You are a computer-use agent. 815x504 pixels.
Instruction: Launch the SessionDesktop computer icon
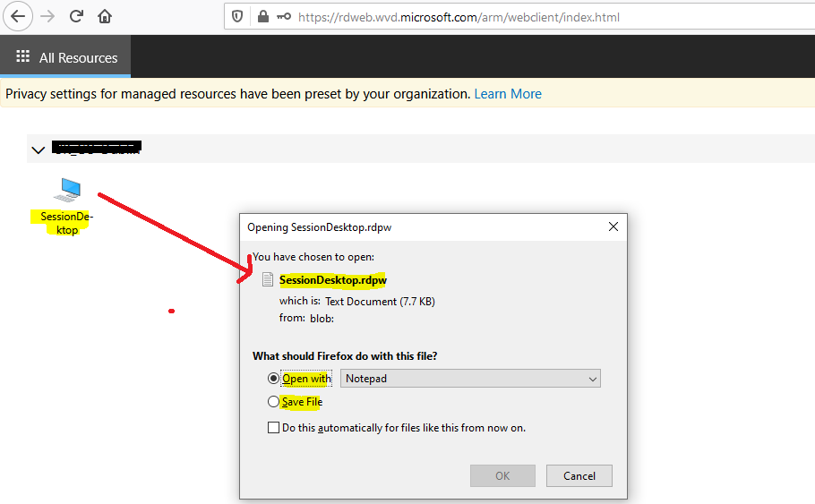coord(67,190)
